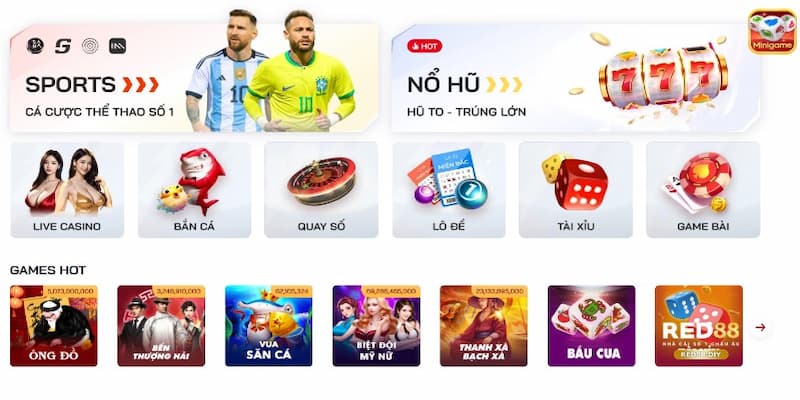
Task: Launch the Bến Thượng Hải game
Action: pos(161,326)
